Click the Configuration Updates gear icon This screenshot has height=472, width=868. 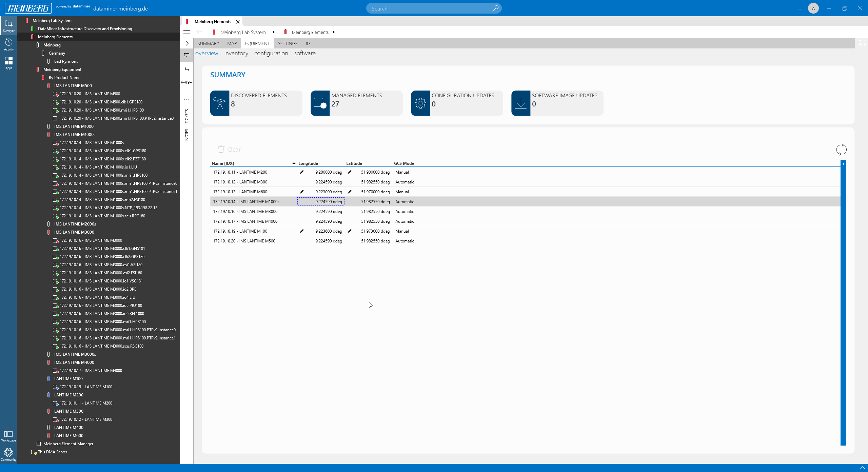coord(420,103)
